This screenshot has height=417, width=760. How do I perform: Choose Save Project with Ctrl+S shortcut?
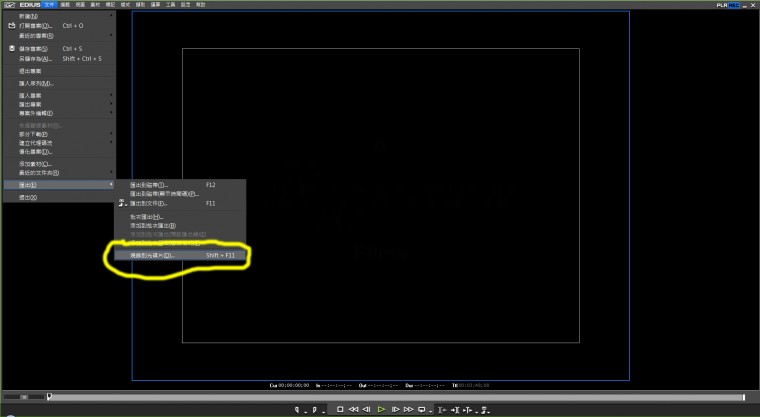click(x=59, y=48)
